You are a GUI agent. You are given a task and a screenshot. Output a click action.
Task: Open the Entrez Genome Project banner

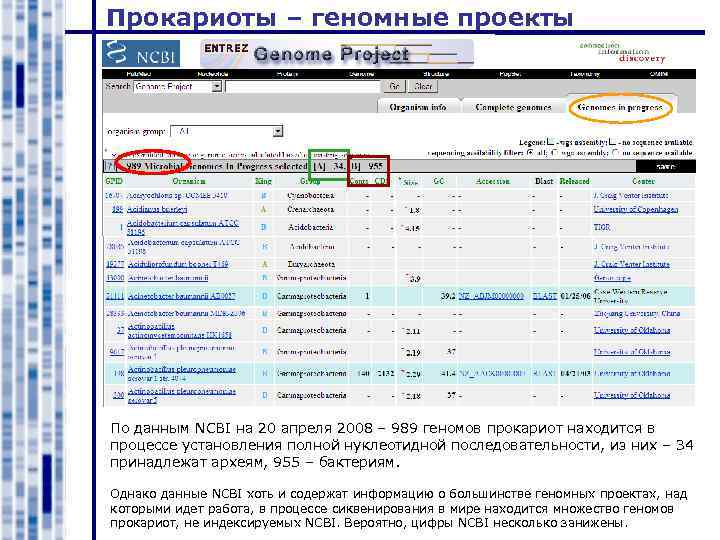(x=337, y=53)
